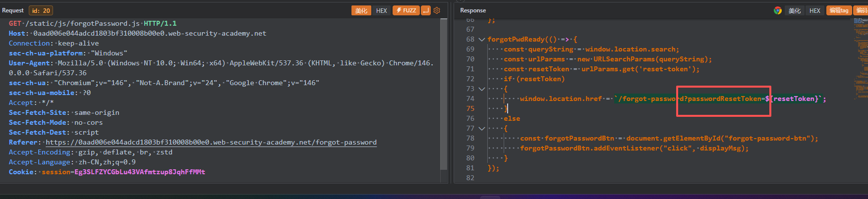Screen dimensions: 868x199
Task: Toggle HEX view in Request panel
Action: point(381,10)
